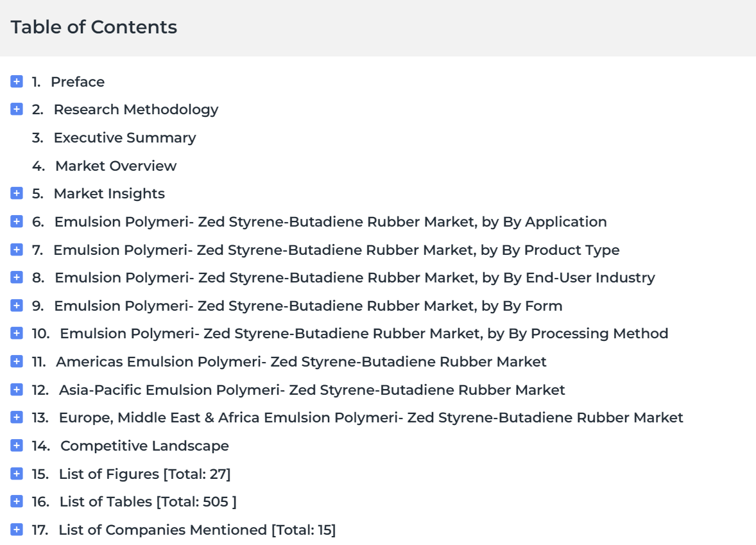Image resolution: width=756 pixels, height=545 pixels.
Task: Expand the Asia-Pacific market plus icon
Action: click(17, 389)
